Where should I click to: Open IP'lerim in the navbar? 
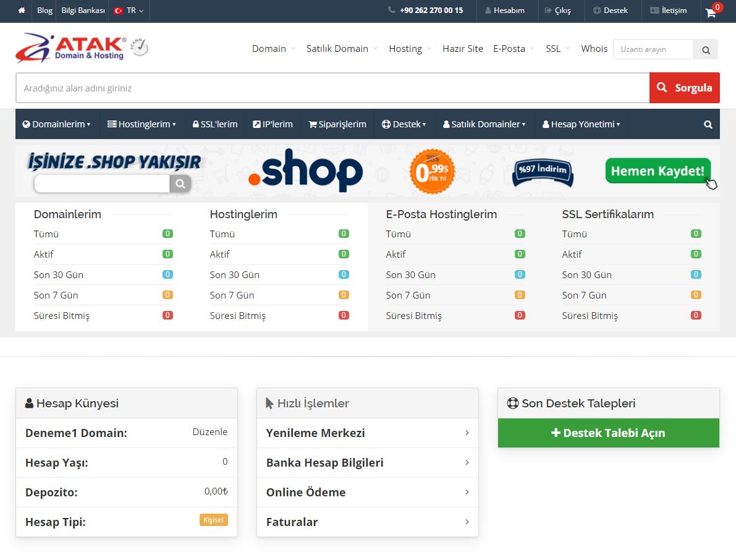273,124
